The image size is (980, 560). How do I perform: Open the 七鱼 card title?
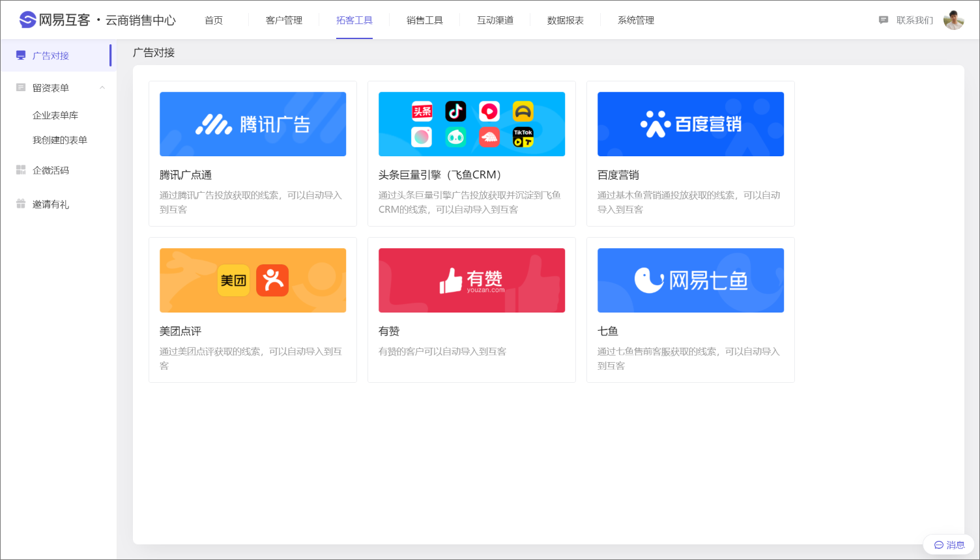608,331
